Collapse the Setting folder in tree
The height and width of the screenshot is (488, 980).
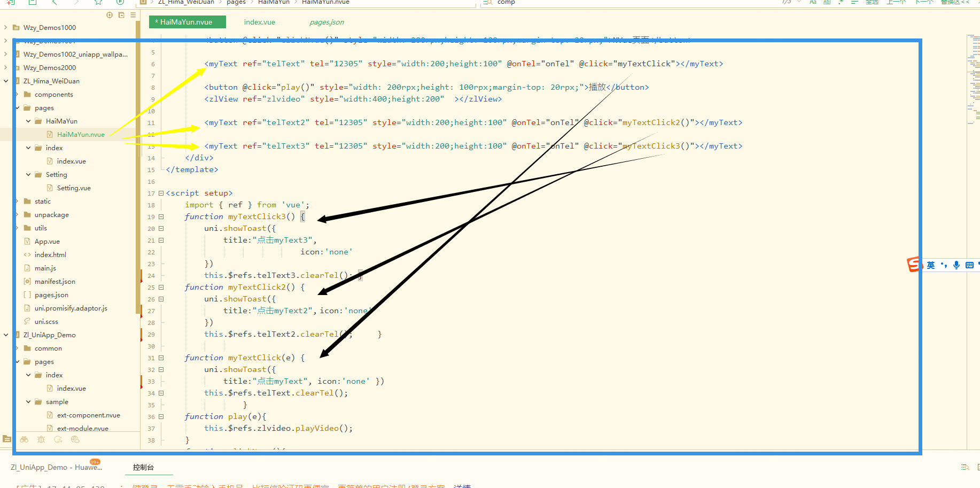[28, 175]
